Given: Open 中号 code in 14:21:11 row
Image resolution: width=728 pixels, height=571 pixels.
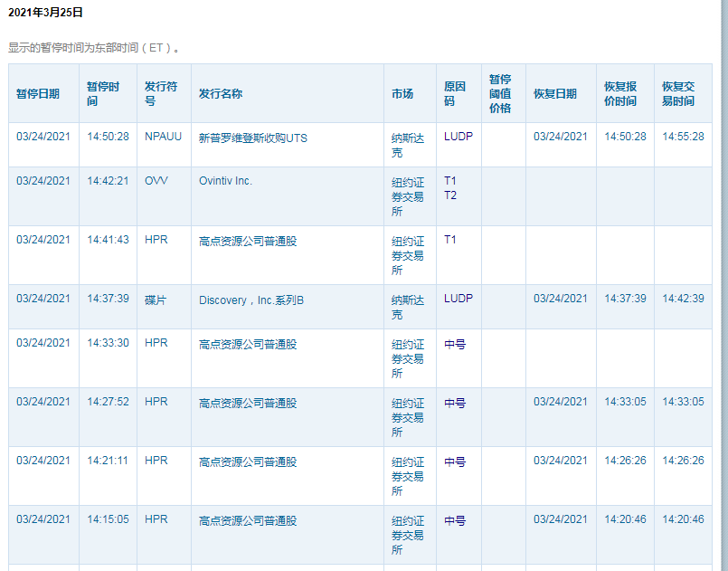Looking at the screenshot, I should [x=455, y=462].
